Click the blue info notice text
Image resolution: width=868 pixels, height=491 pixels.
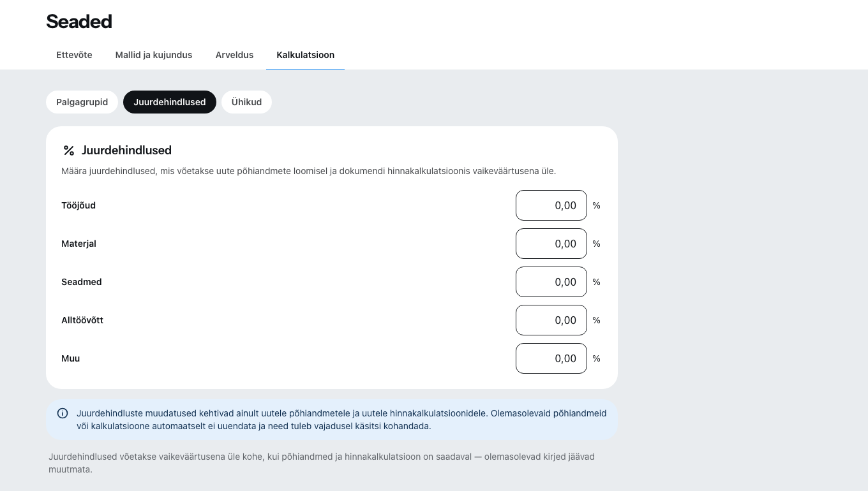point(341,420)
